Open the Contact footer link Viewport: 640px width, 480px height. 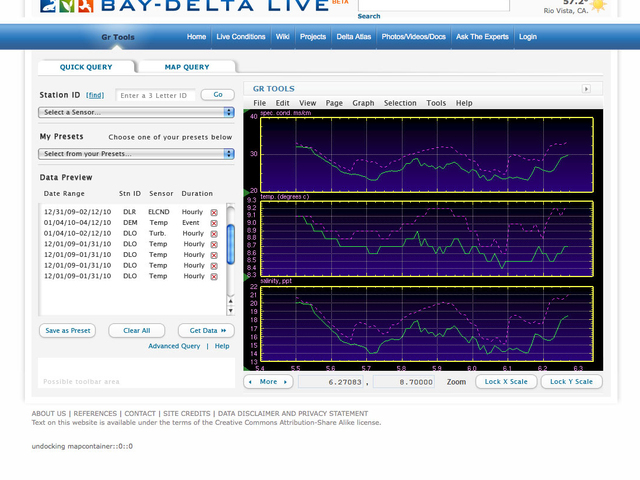(140, 413)
